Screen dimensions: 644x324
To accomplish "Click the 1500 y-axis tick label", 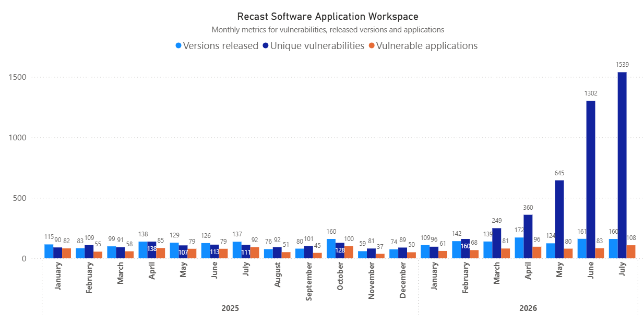I will coord(18,77).
